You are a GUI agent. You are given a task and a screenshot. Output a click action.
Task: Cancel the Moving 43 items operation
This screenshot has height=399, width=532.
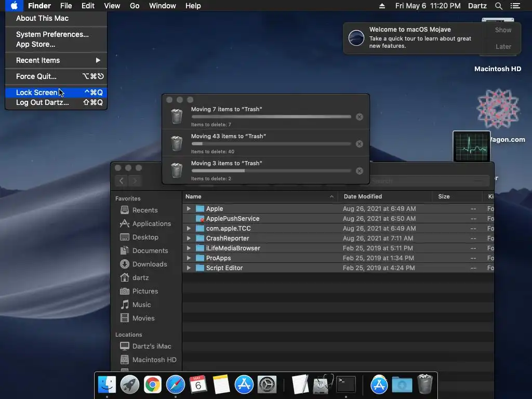point(360,144)
